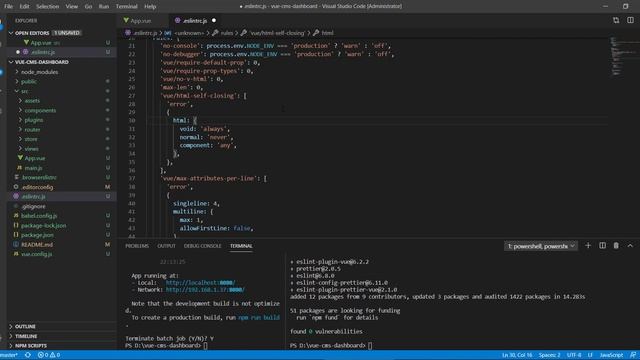Switch to the Debug Console tab
The image size is (640, 360).
tap(202, 246)
